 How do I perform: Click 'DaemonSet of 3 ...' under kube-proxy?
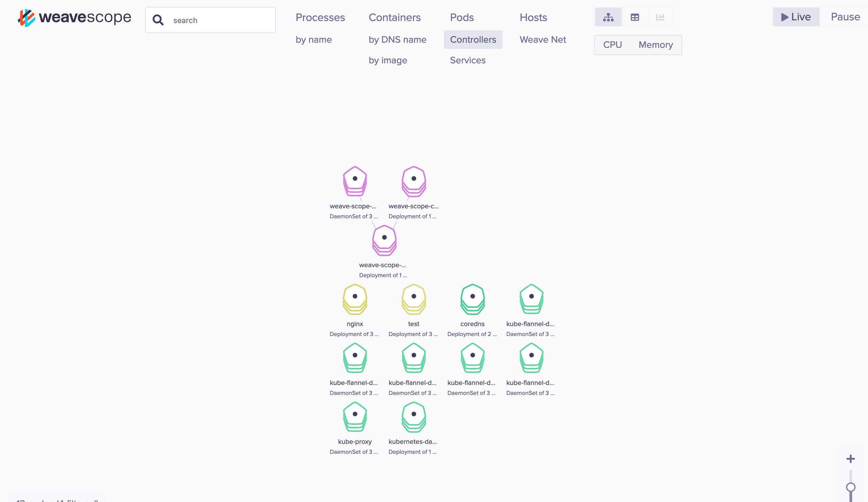tap(354, 452)
